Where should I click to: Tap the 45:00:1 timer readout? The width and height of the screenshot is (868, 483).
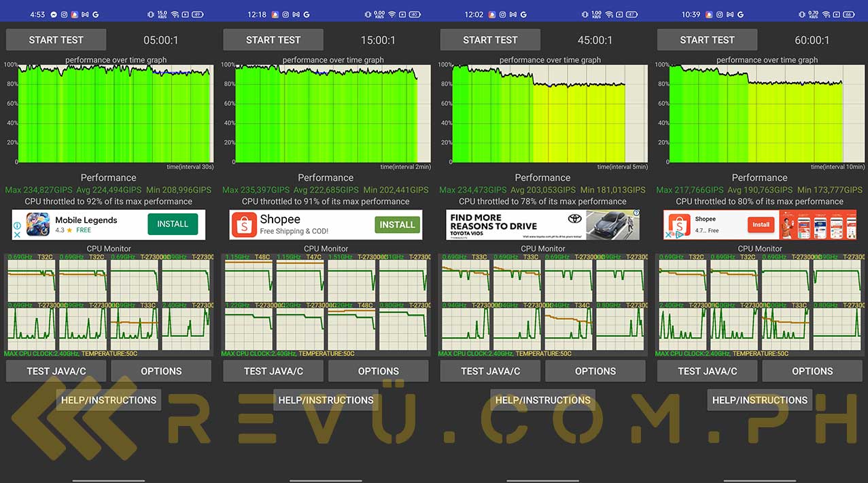point(595,40)
